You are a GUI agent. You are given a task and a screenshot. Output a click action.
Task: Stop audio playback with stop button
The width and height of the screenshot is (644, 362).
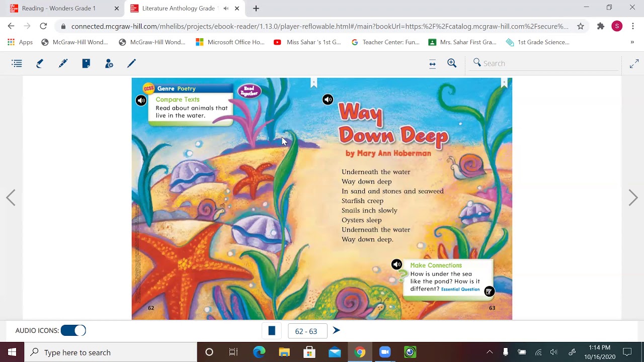[272, 331]
